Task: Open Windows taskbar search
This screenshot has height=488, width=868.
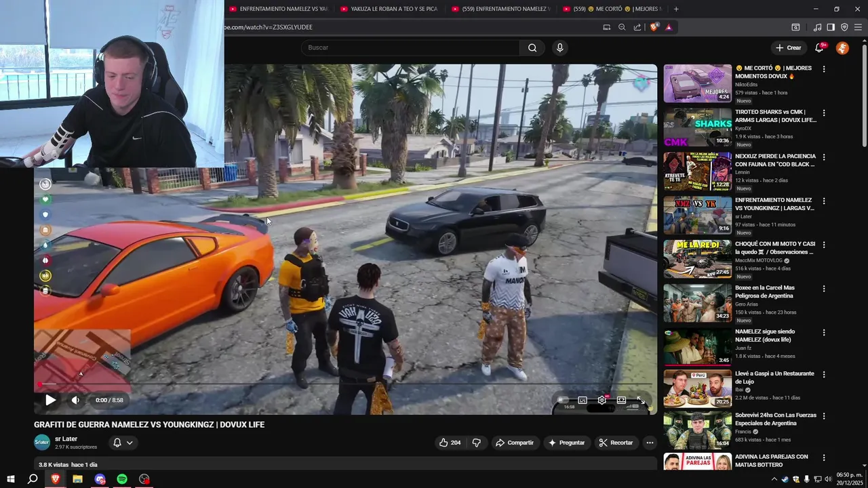Action: pos(33,479)
